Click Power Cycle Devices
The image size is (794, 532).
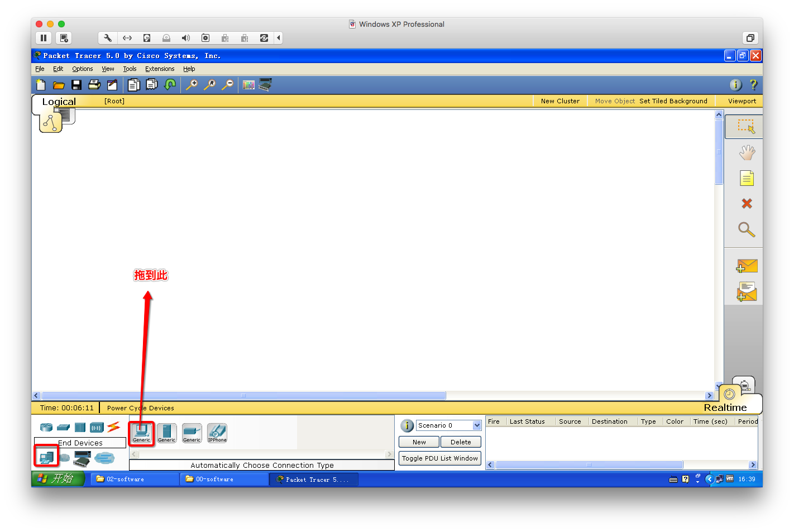[x=141, y=408]
